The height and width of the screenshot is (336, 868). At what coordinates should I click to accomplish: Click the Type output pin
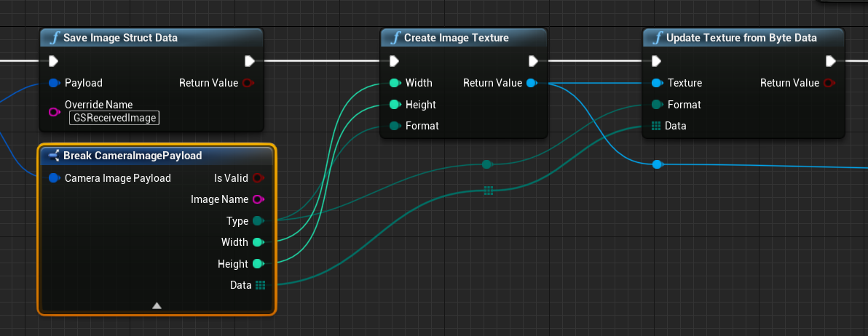[x=258, y=221]
